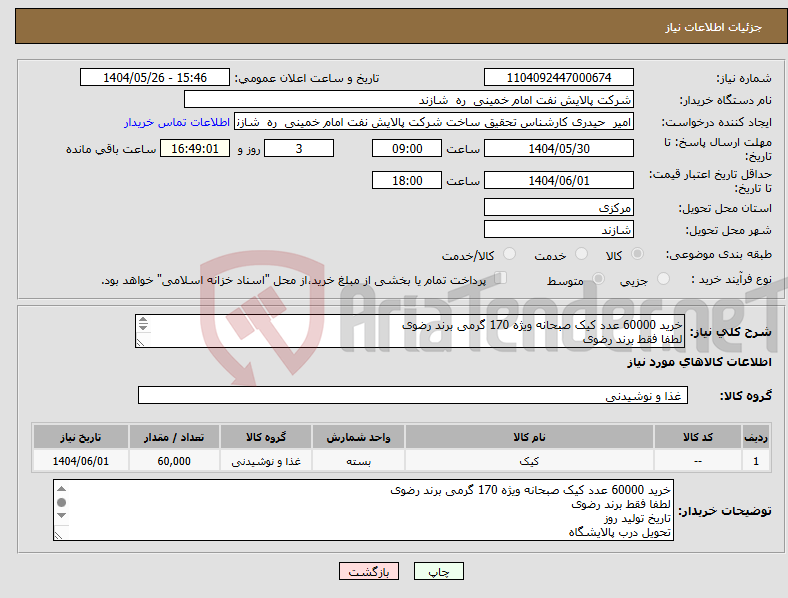Click the کد کالا column header
Viewport: 788px width, 598px height.
[698, 437]
